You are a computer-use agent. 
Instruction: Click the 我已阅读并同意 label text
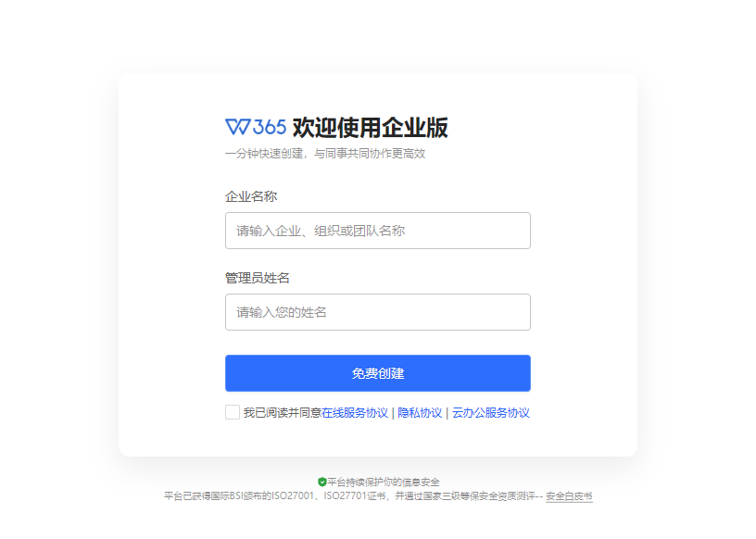(x=283, y=413)
